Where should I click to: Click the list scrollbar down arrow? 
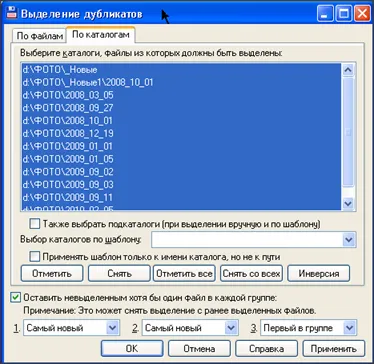348,203
